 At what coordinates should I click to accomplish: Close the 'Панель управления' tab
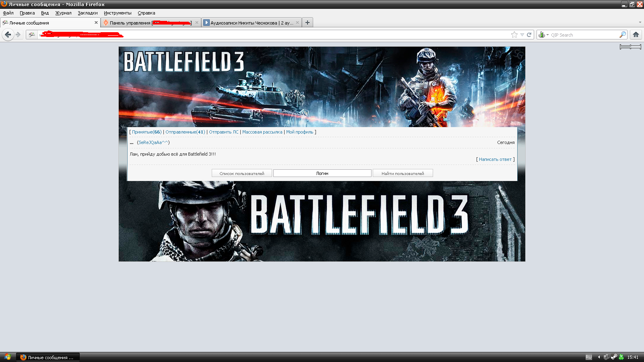[197, 23]
